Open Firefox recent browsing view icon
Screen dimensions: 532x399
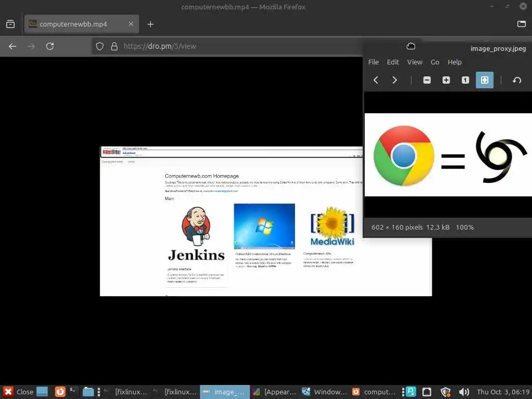(x=10, y=24)
